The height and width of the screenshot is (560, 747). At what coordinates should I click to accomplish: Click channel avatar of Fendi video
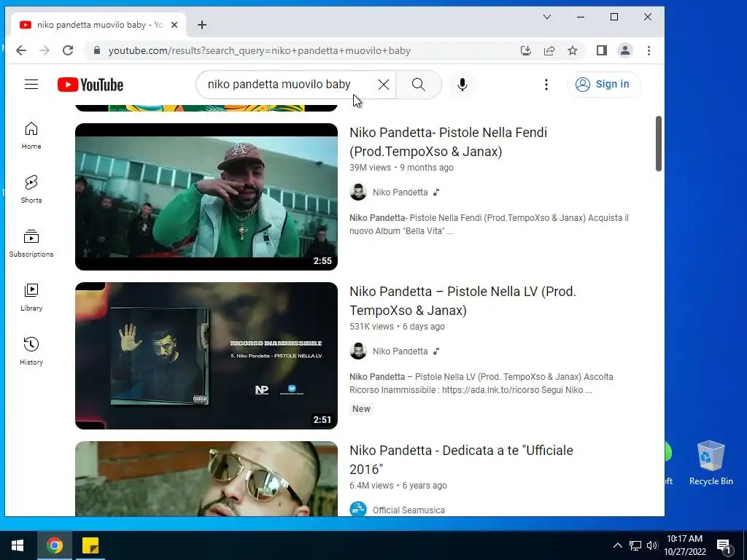coord(358,192)
